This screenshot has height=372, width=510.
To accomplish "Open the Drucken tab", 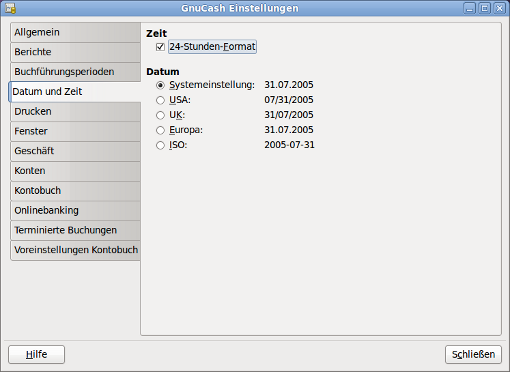I will (75, 111).
